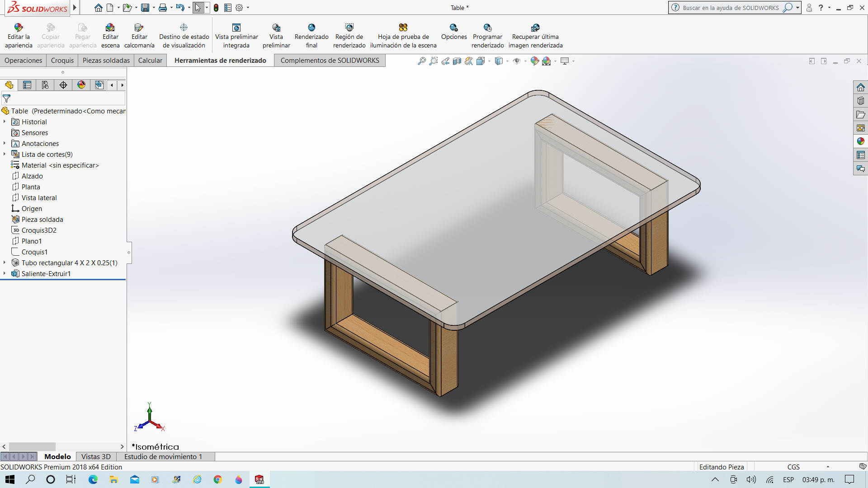Open Editar escena tool

point(110,36)
